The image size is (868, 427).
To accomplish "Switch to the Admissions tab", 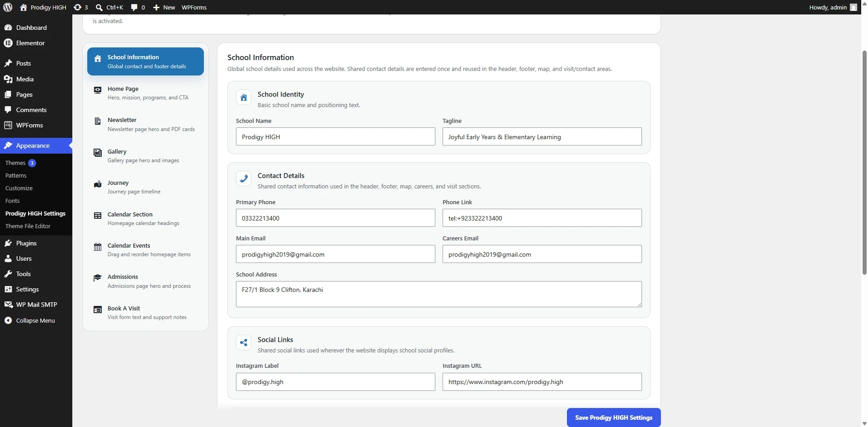I will [x=146, y=281].
